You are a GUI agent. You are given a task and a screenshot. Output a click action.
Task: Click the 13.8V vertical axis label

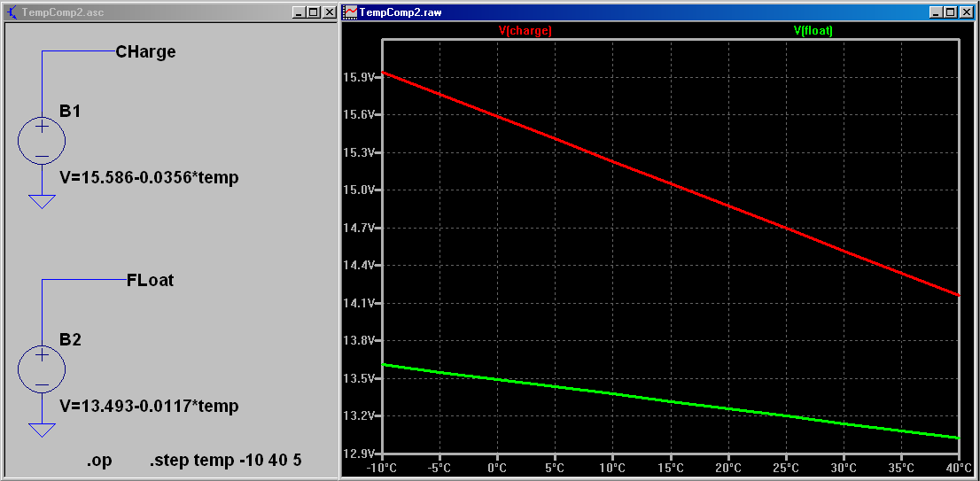click(x=359, y=341)
